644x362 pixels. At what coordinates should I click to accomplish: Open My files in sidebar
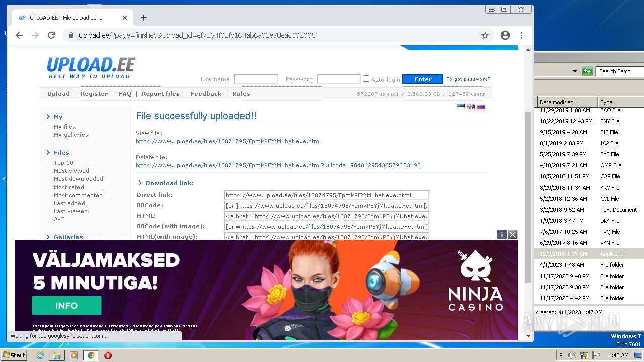click(x=64, y=127)
